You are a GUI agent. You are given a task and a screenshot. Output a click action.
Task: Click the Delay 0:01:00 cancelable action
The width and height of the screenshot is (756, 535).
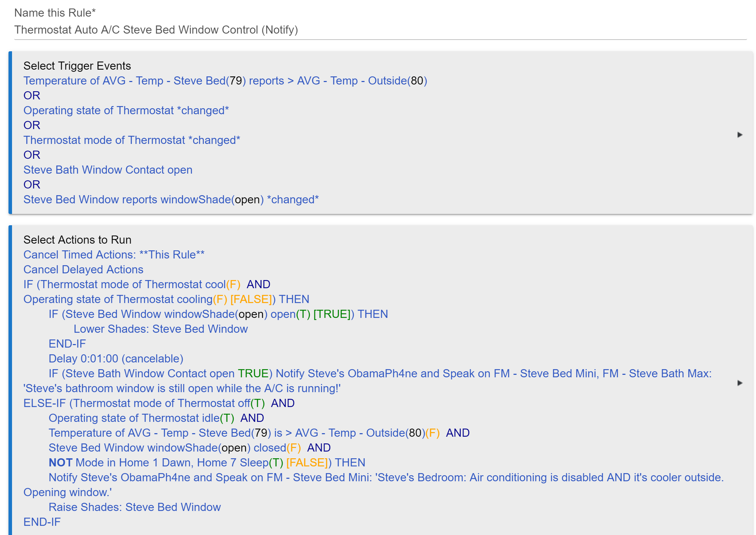click(x=116, y=359)
